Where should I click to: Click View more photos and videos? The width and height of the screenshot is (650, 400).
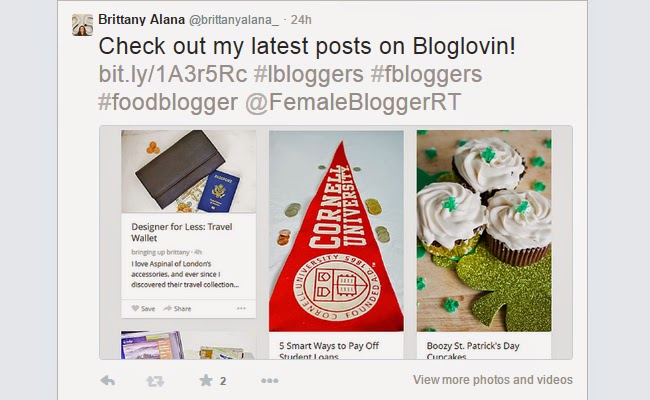point(493,380)
